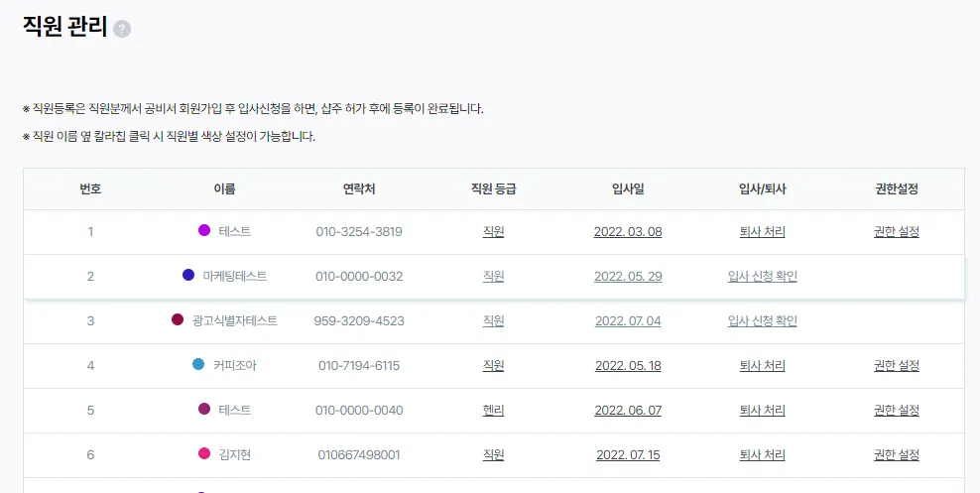980x493 pixels.
Task: Edit hire date 2022. 05. 18
Action: pos(627,366)
